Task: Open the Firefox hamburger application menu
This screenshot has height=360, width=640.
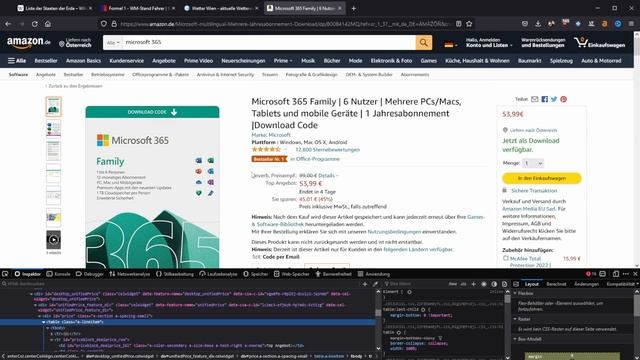Action: click(x=631, y=24)
